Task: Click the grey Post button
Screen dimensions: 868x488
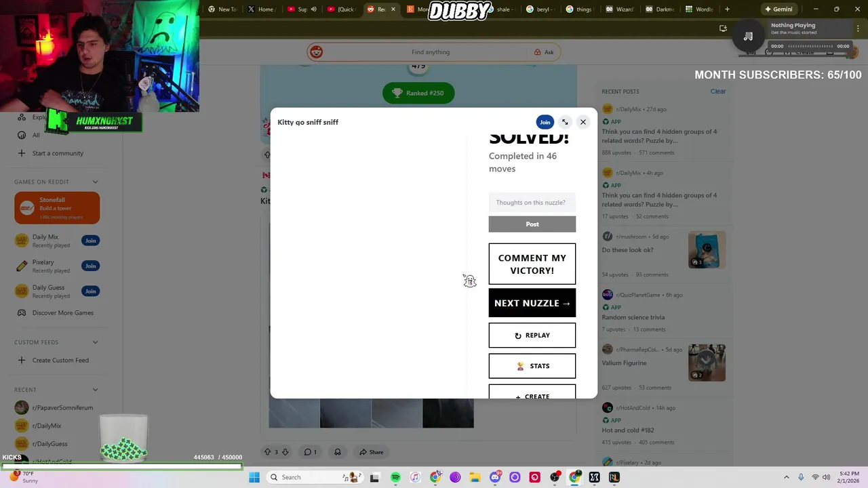Action: tap(532, 224)
